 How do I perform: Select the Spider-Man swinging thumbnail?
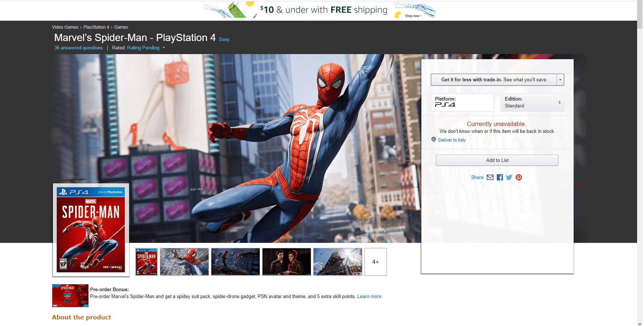[184, 262]
